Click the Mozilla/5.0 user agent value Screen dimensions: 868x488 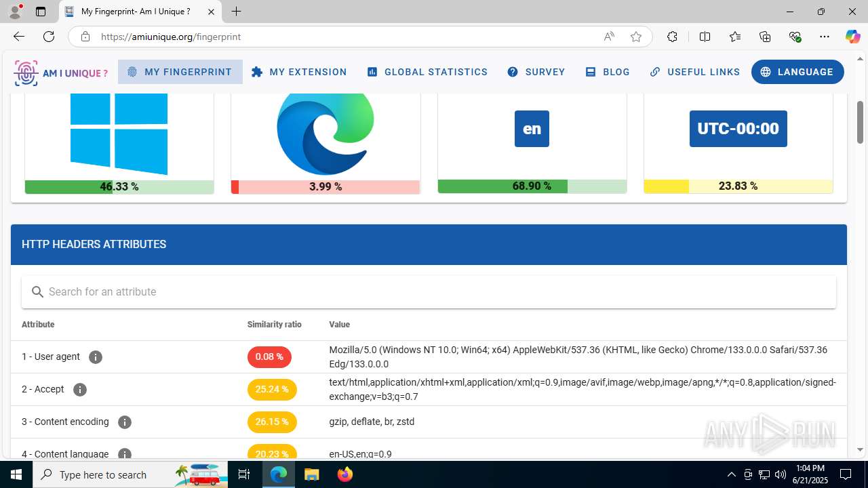pos(578,357)
